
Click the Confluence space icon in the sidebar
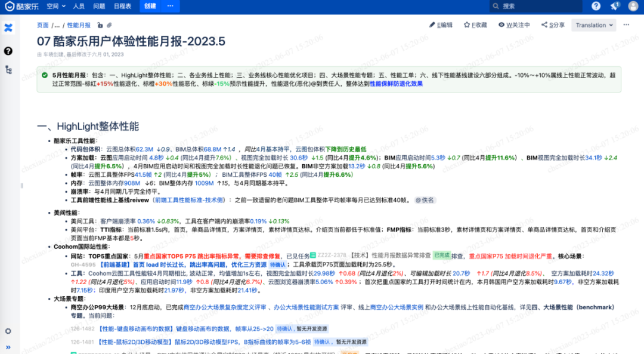pos(8,28)
